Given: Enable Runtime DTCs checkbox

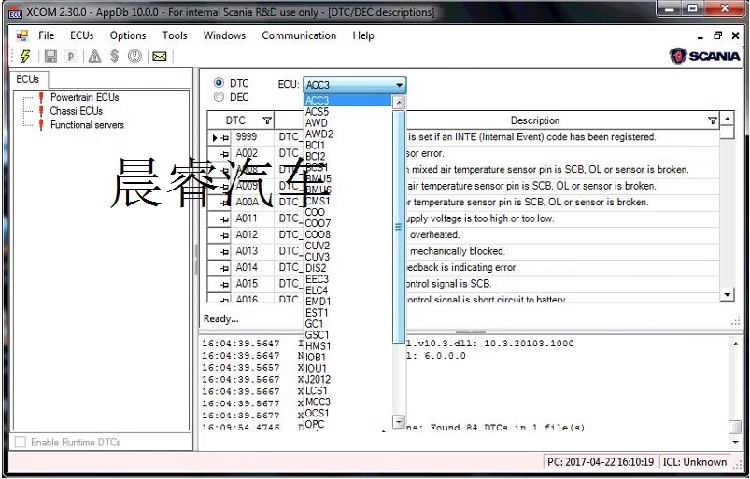Looking at the screenshot, I should click(x=20, y=442).
